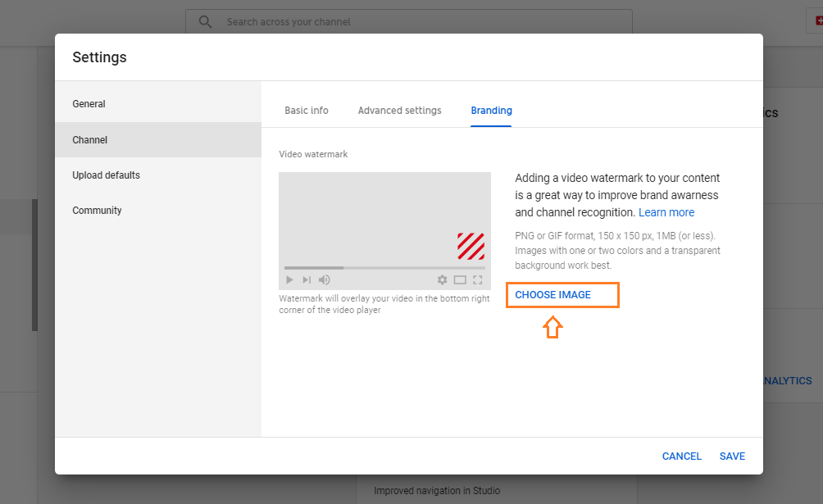Save the channel settings
This screenshot has height=504, width=823.
[732, 456]
